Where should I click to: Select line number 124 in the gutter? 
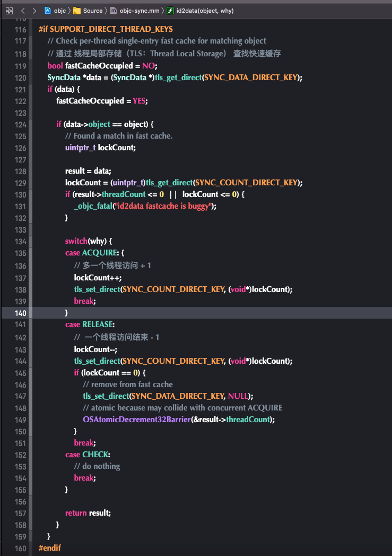click(21, 124)
